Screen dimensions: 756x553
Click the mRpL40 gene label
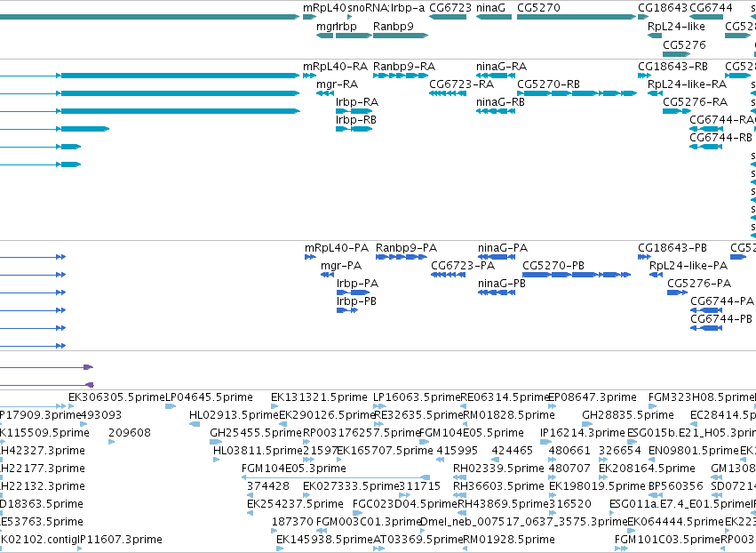click(324, 8)
